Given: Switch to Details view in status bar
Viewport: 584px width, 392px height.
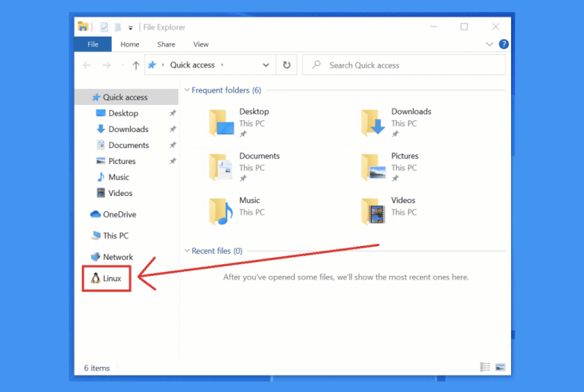Looking at the screenshot, I should [485, 367].
